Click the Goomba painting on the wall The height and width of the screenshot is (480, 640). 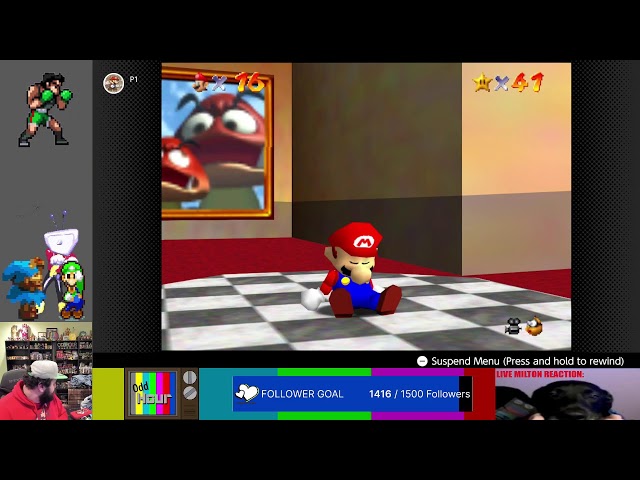click(x=217, y=143)
